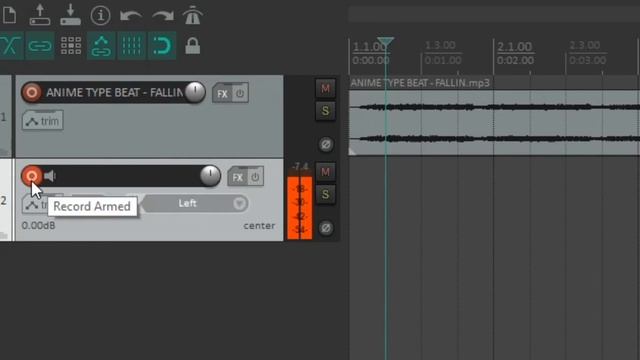The width and height of the screenshot is (640, 360).
Task: Open Project Settings info icon
Action: click(100, 16)
